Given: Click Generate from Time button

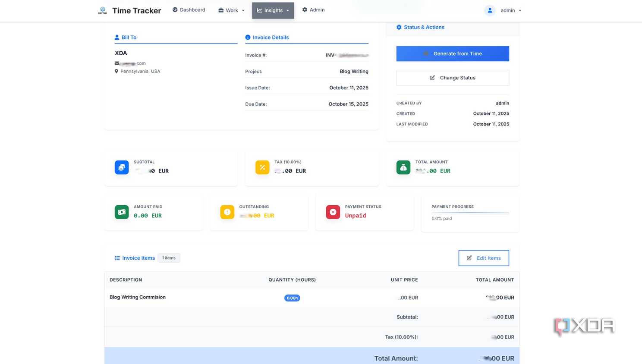Looking at the screenshot, I should tap(453, 53).
